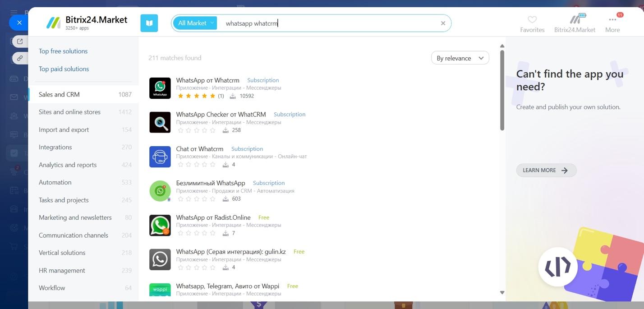Click Subscription label of Безлимитный WhatsApp

(x=269, y=183)
